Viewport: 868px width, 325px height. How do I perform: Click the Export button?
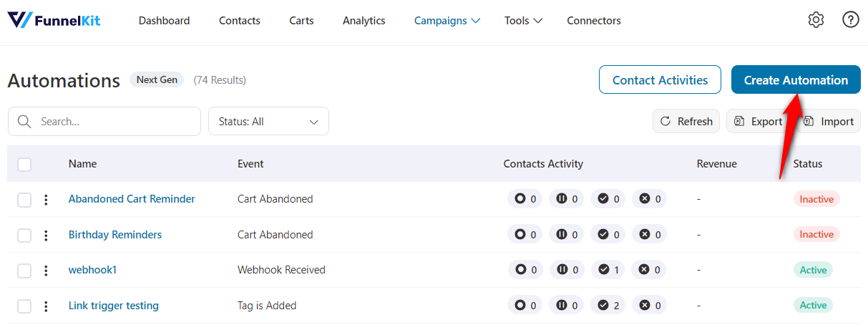(x=759, y=122)
